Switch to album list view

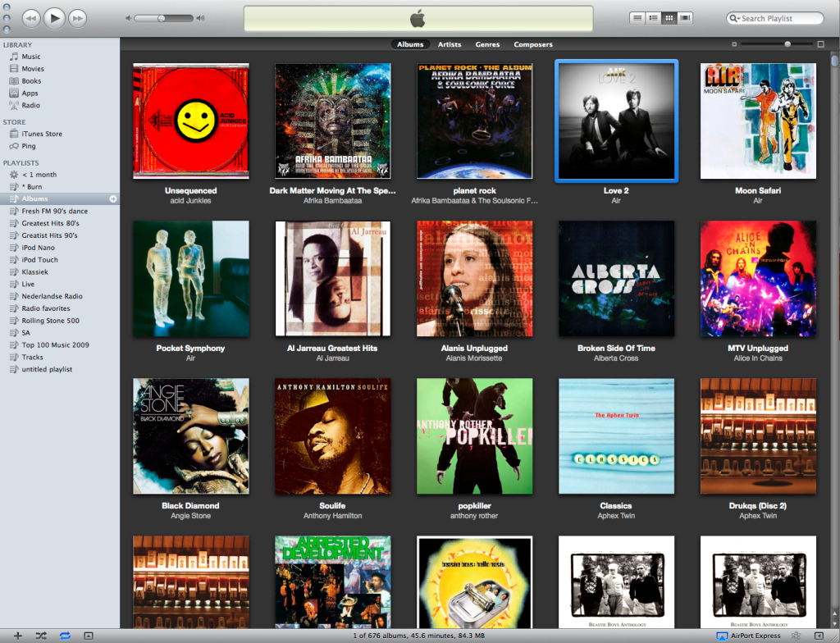653,18
